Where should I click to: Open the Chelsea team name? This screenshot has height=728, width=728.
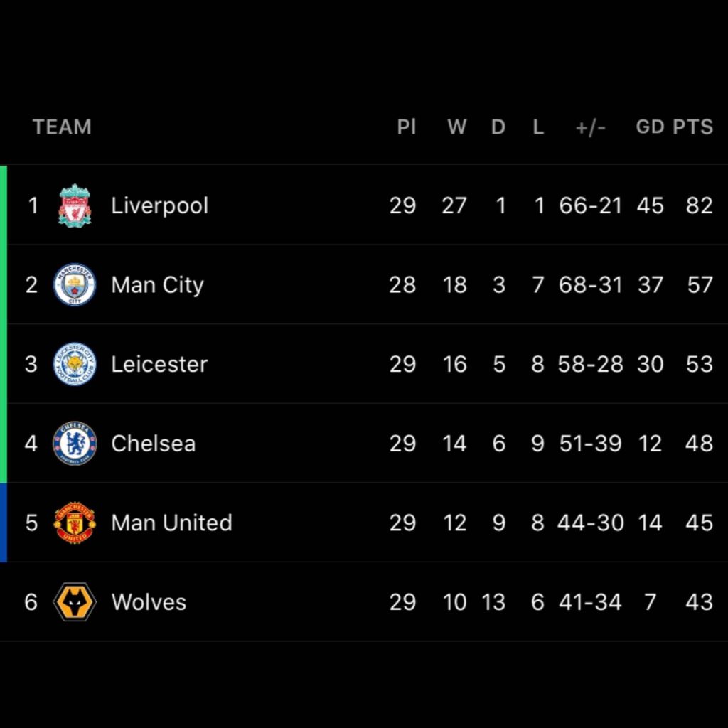[154, 444]
